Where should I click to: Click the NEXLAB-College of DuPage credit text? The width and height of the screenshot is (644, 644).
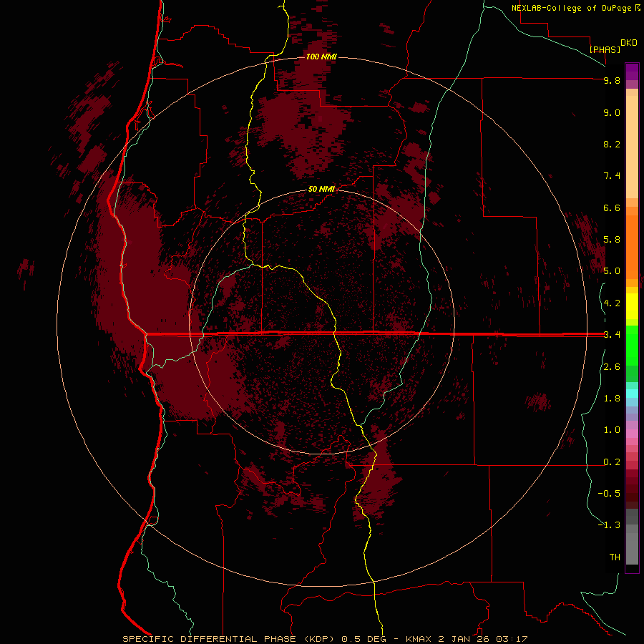tap(571, 8)
